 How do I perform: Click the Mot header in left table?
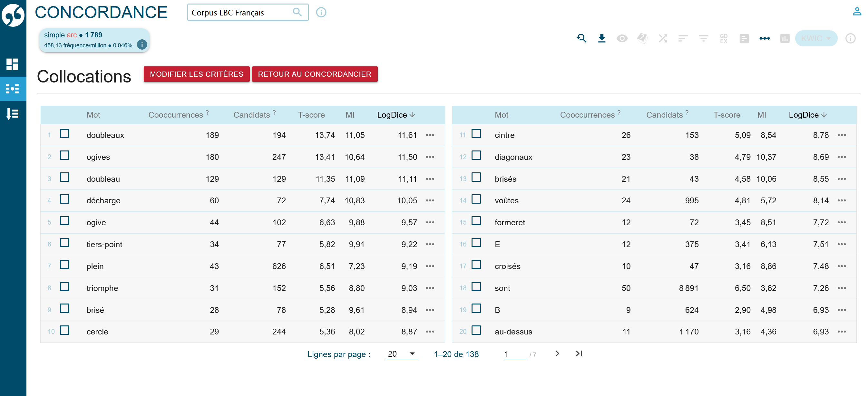click(x=93, y=115)
